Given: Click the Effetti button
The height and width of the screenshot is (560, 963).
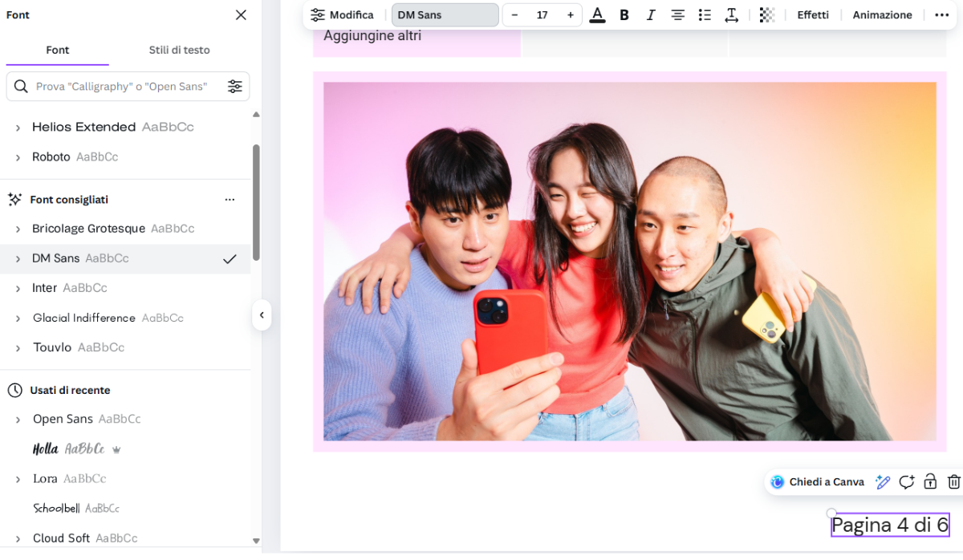Looking at the screenshot, I should [x=813, y=15].
